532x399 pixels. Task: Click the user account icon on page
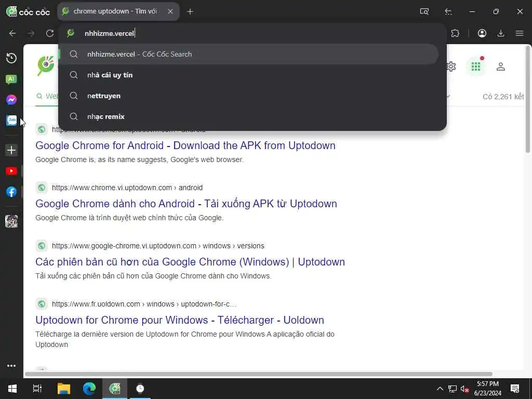point(500,66)
